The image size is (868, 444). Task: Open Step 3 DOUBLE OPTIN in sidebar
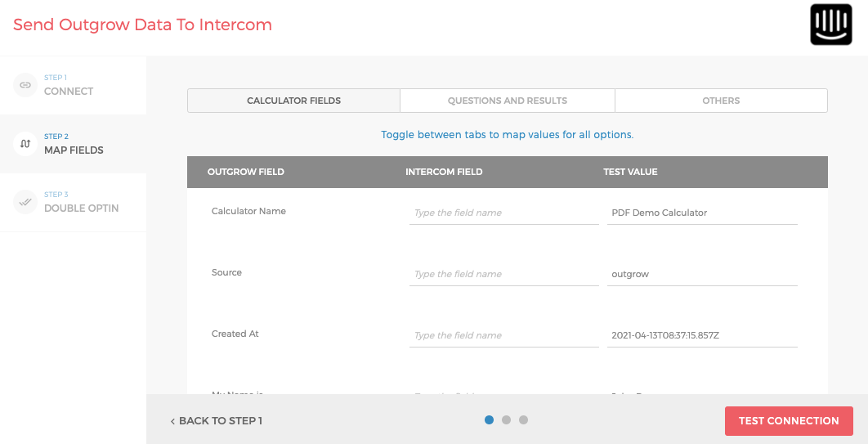(73, 202)
